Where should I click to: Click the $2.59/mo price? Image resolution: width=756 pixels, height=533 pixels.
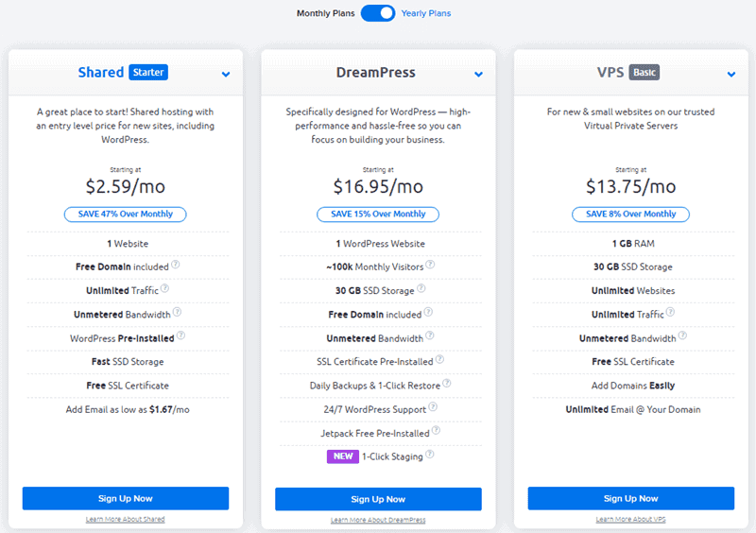(126, 187)
